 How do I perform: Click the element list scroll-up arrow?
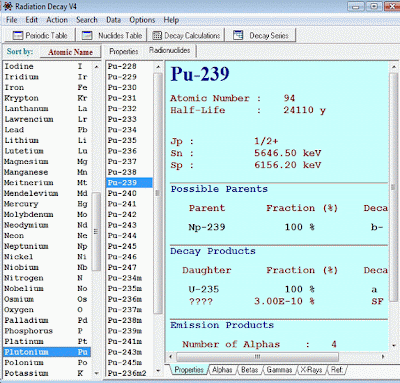96,67
